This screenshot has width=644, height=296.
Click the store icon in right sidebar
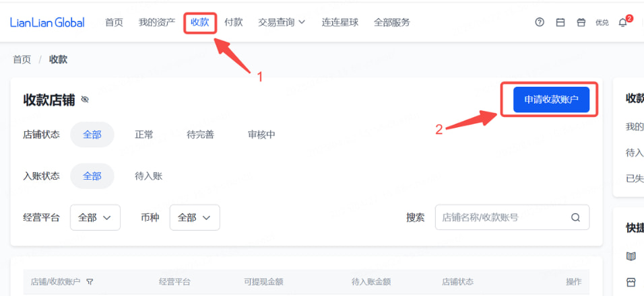pyautogui.click(x=631, y=282)
